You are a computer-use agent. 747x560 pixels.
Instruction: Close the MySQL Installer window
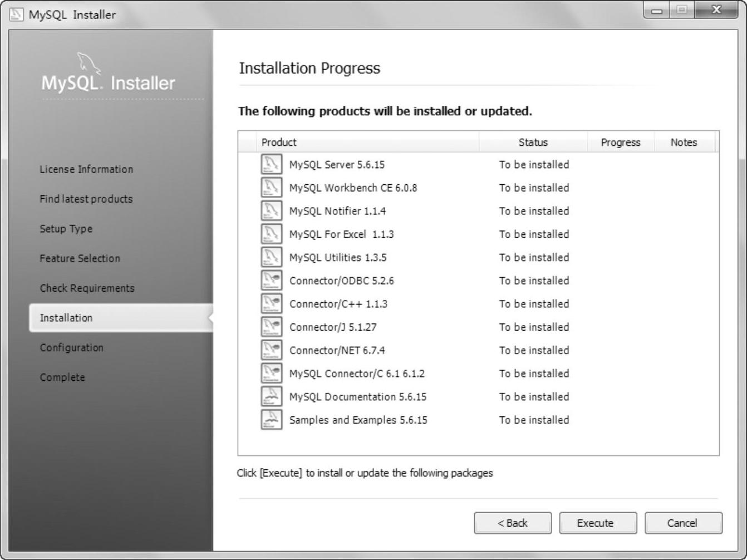[716, 11]
